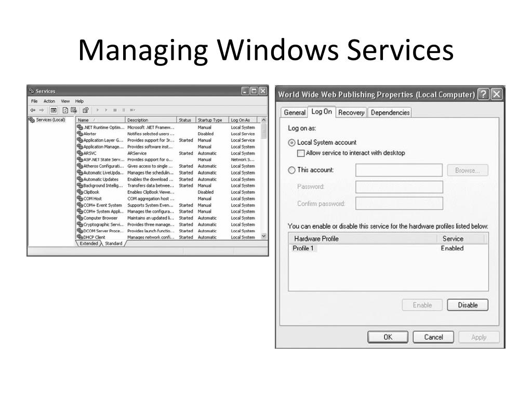This screenshot has height=399, width=532.
Task: Select Services (Local) in the console tree
Action: 50,120
